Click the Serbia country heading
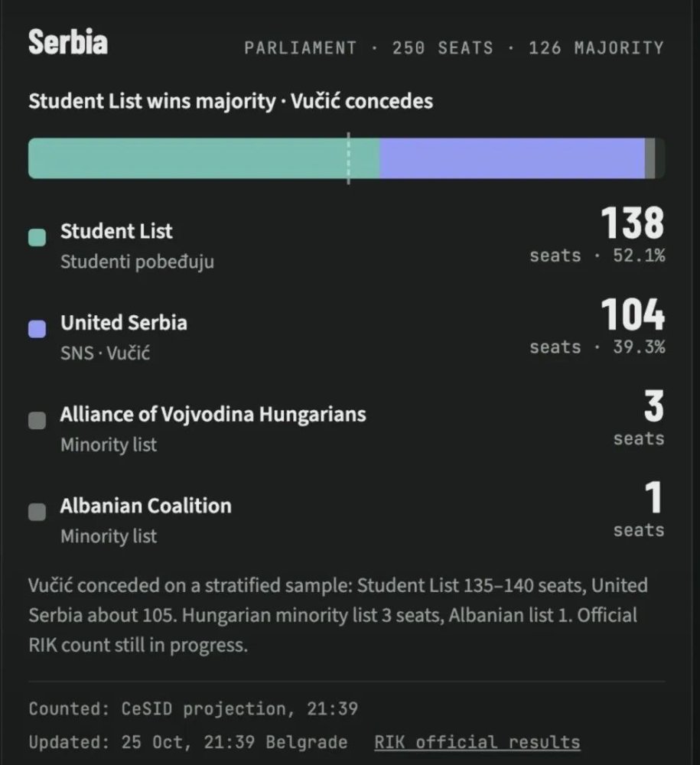700x765 pixels. coord(68,42)
